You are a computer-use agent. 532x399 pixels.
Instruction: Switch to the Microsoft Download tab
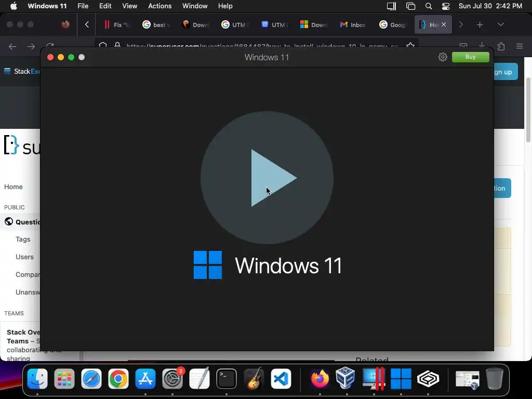pos(314,25)
